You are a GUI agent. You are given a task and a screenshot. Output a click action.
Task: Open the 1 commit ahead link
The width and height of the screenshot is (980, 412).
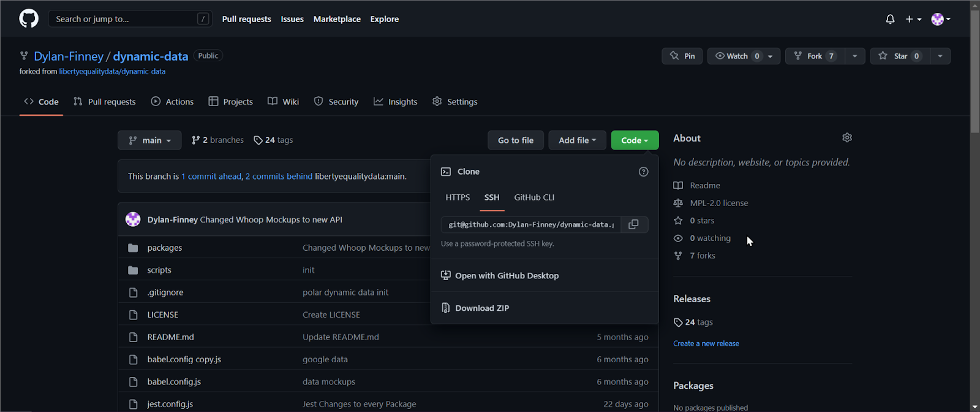211,177
